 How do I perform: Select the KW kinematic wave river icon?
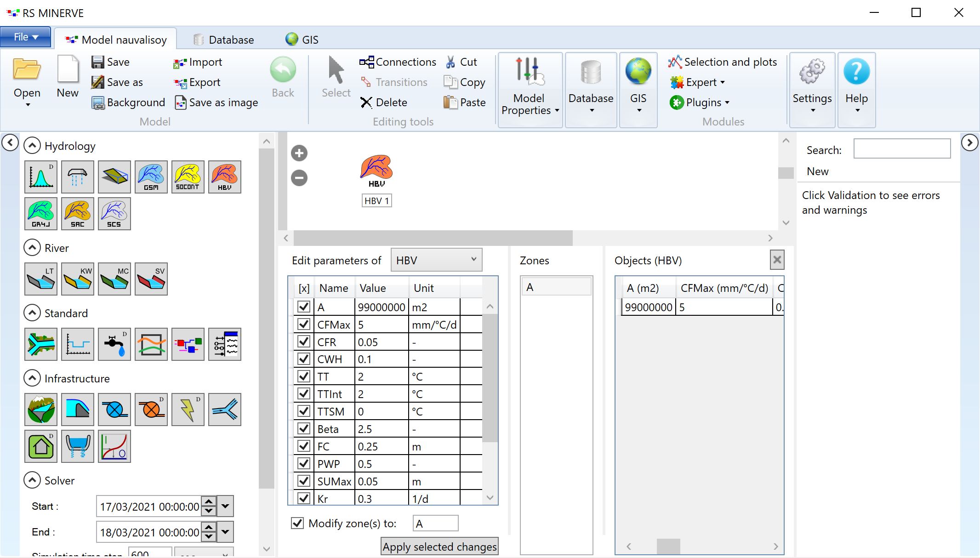tap(78, 279)
